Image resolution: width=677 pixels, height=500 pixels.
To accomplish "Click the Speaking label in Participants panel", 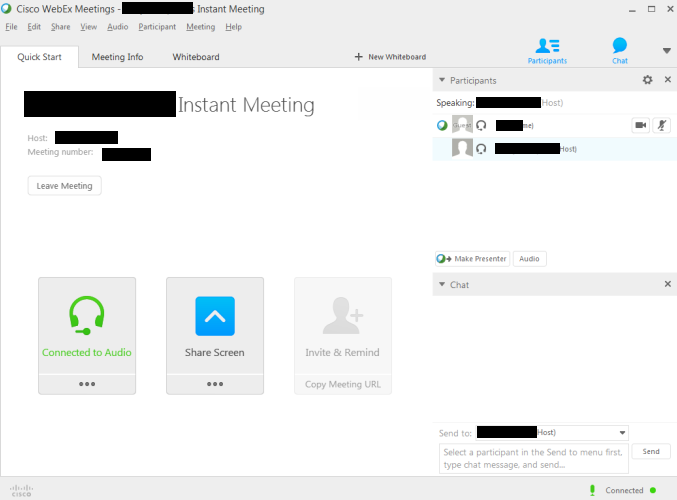I will tap(455, 103).
